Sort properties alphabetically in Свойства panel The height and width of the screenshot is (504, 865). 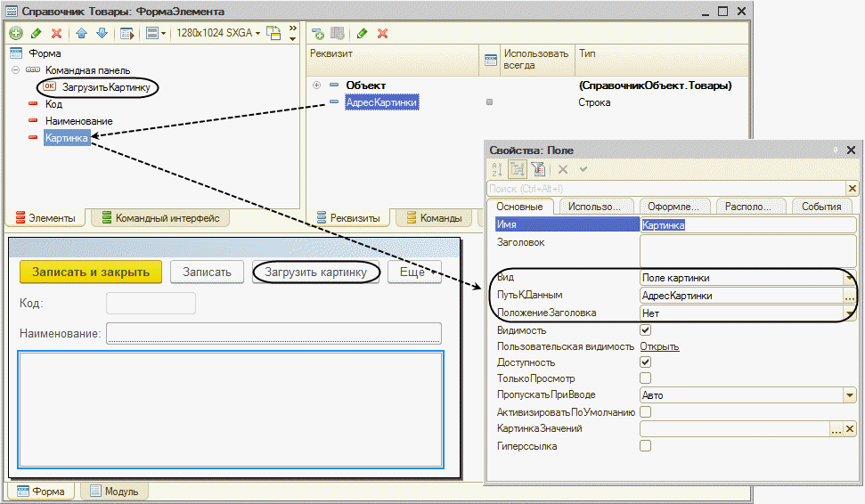(496, 169)
